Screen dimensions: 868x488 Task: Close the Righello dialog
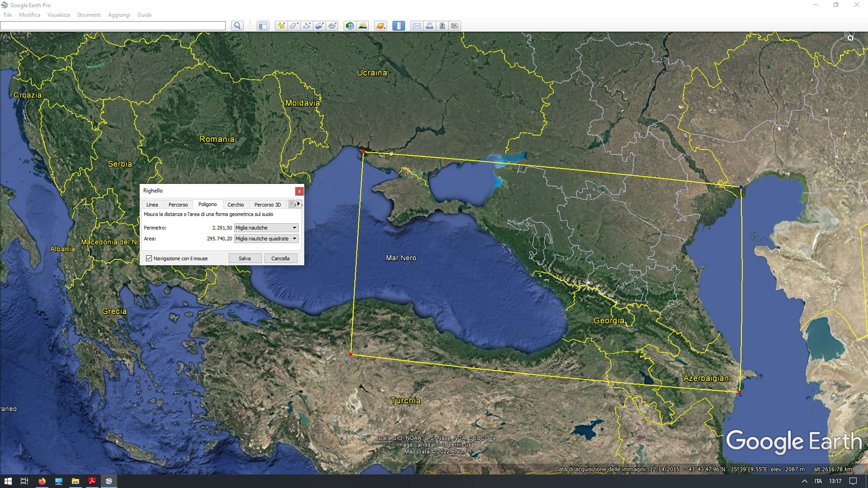click(x=299, y=191)
